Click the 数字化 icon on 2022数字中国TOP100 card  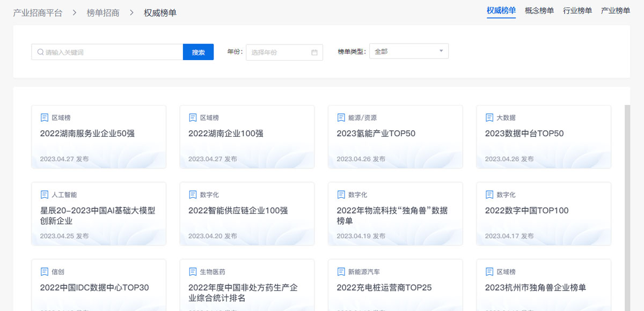pos(488,195)
